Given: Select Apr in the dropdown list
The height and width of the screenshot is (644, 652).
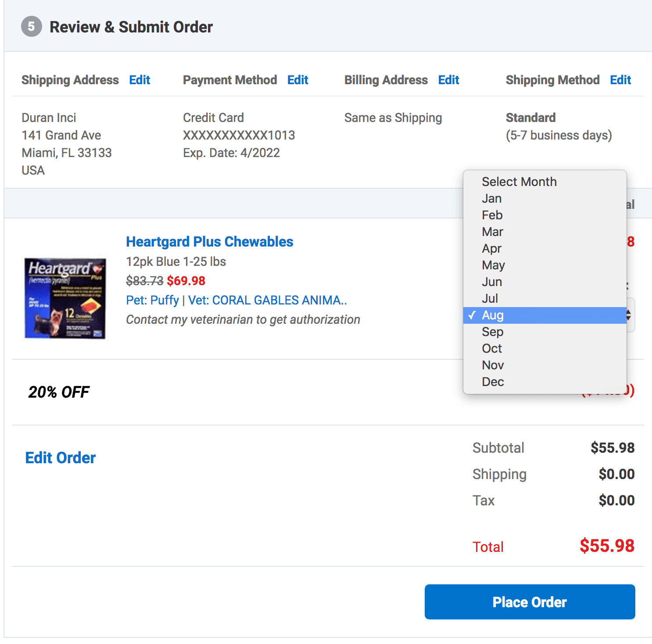Looking at the screenshot, I should pyautogui.click(x=545, y=248).
